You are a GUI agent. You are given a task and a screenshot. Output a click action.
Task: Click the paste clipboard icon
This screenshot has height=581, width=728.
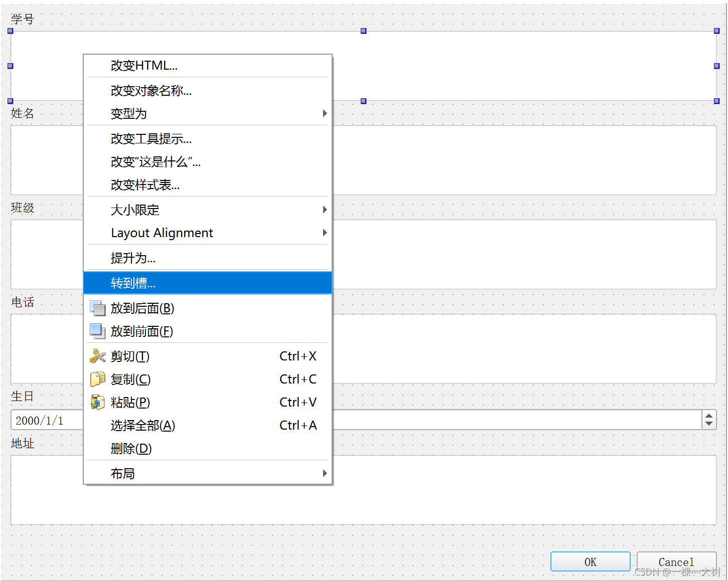click(97, 402)
